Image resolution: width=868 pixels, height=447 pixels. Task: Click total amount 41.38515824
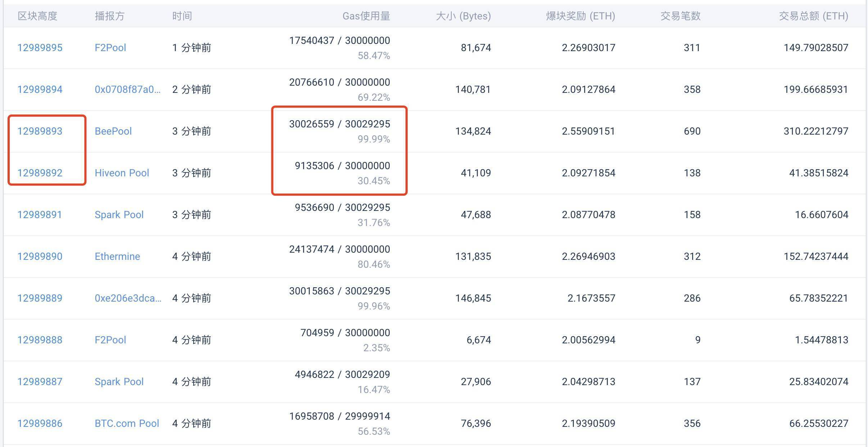(x=819, y=173)
